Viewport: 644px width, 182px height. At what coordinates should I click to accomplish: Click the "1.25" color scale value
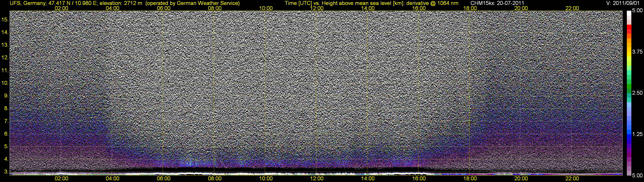coord(637,134)
